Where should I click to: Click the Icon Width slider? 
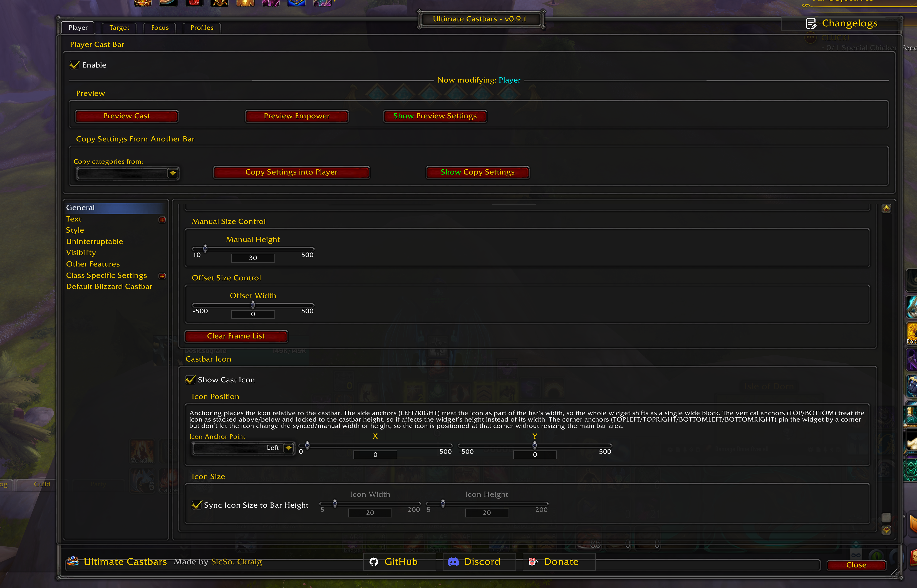pos(370,504)
